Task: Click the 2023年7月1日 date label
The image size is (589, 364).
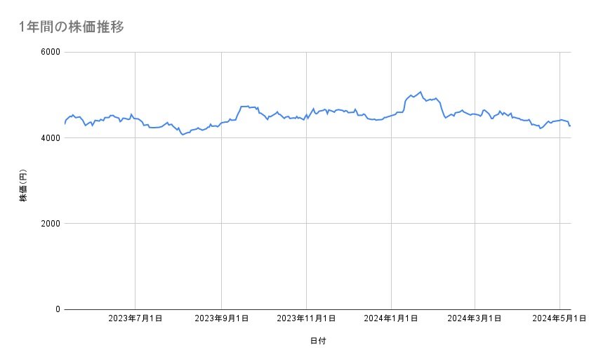Action: coord(135,319)
